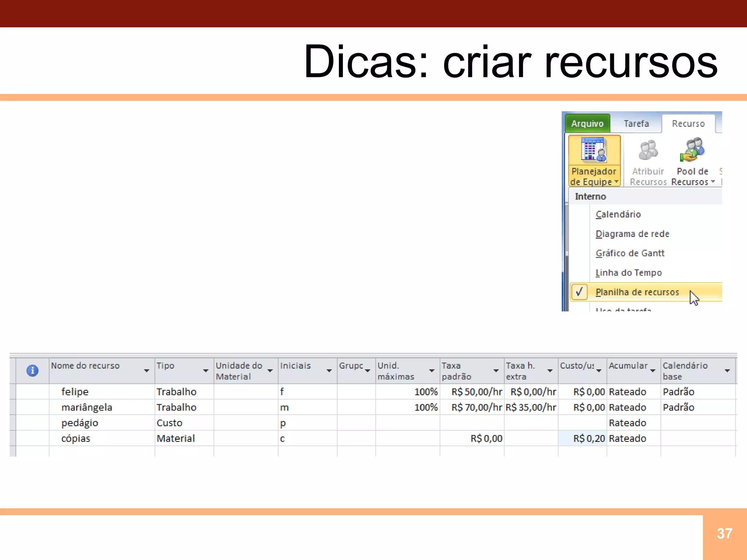The height and width of the screenshot is (560, 747).
Task: Open the Taxa h. extra filter arrow
Action: pos(550,370)
